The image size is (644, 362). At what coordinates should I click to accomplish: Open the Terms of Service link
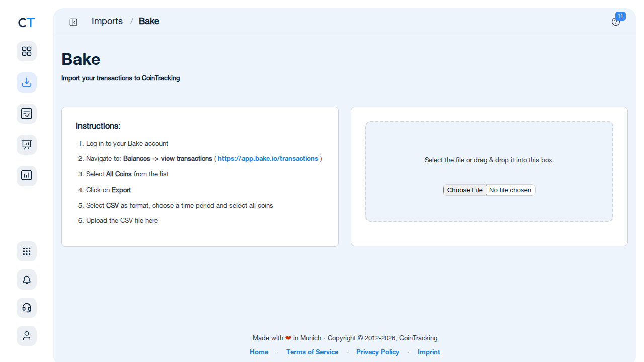(312, 352)
